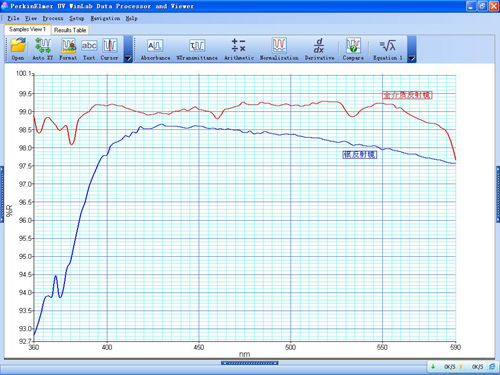Expand the processing toolbar overflow arrow

click(x=412, y=58)
